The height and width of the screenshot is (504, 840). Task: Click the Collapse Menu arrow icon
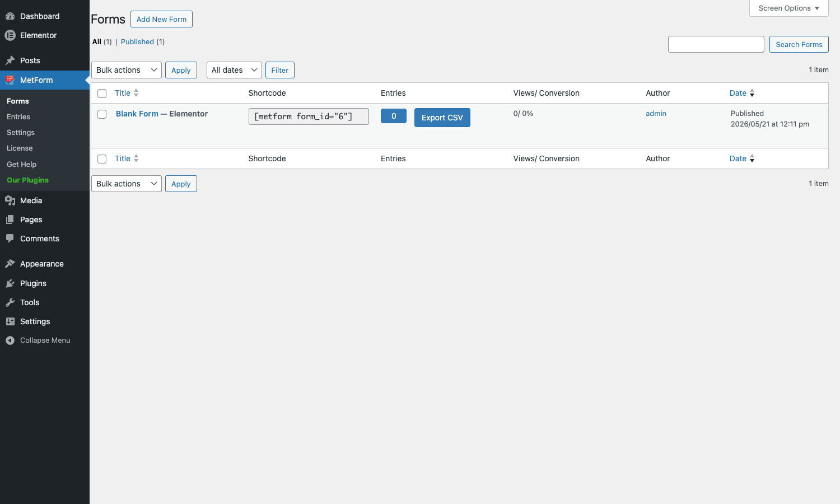point(10,340)
